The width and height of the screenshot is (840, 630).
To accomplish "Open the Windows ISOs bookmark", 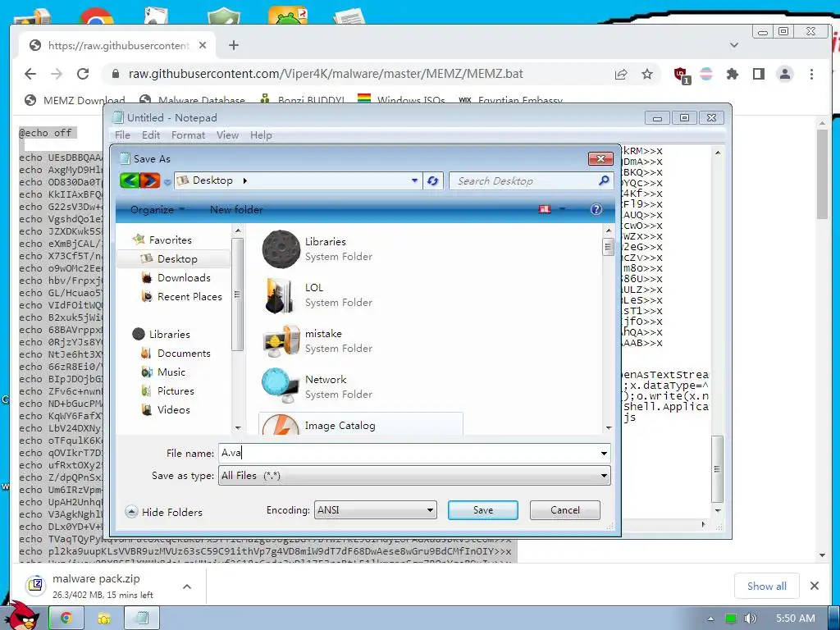I will point(401,100).
